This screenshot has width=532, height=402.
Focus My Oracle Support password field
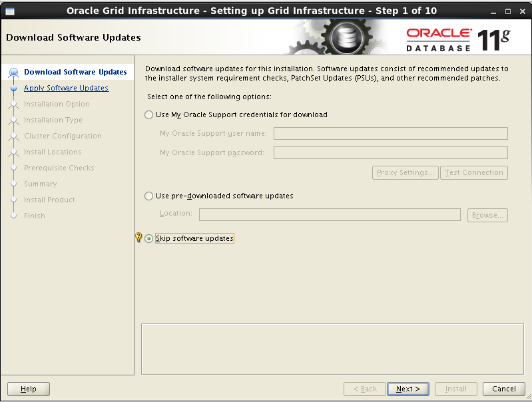coord(391,152)
